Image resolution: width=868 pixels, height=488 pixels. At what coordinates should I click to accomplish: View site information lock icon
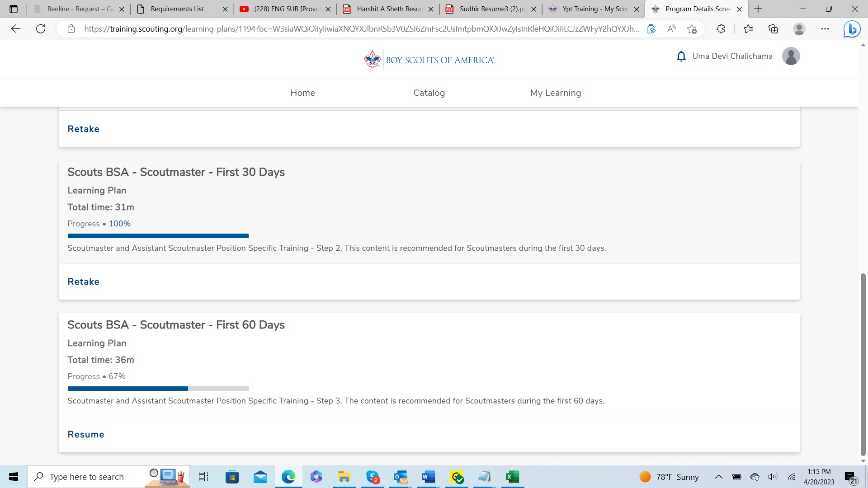[x=71, y=29]
